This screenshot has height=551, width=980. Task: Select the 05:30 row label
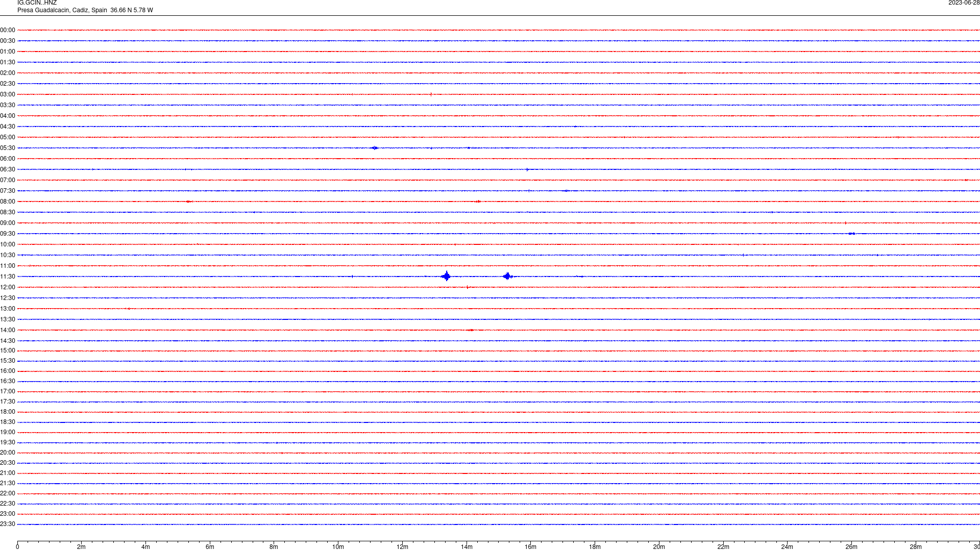pyautogui.click(x=8, y=148)
